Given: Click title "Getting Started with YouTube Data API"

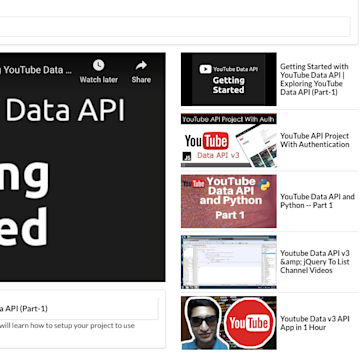Looking at the screenshot, I should click(x=314, y=79).
